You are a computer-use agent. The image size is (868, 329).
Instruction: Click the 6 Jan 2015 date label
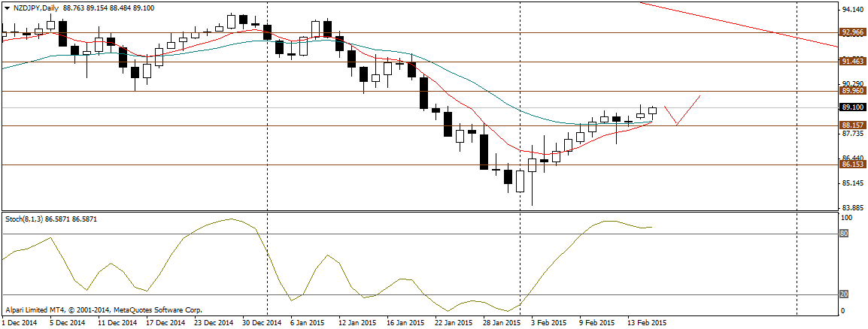(307, 322)
